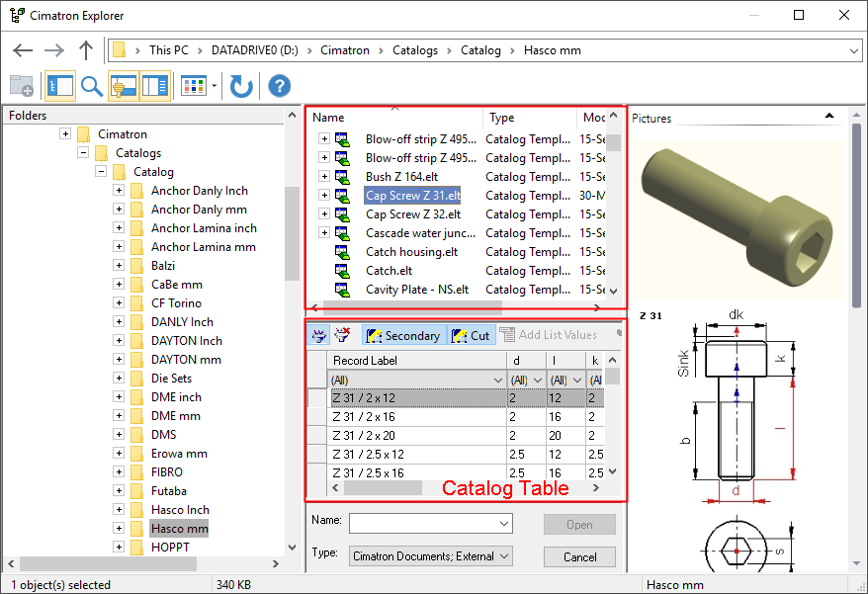Screen dimensions: 868x594
Task: Sort by the Name column header
Action: 394,118
